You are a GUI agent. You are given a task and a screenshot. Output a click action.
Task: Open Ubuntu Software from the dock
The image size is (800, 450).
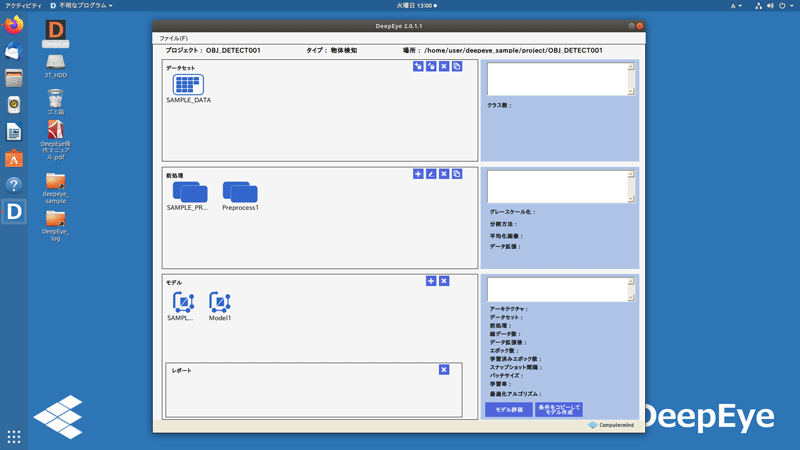(14, 158)
